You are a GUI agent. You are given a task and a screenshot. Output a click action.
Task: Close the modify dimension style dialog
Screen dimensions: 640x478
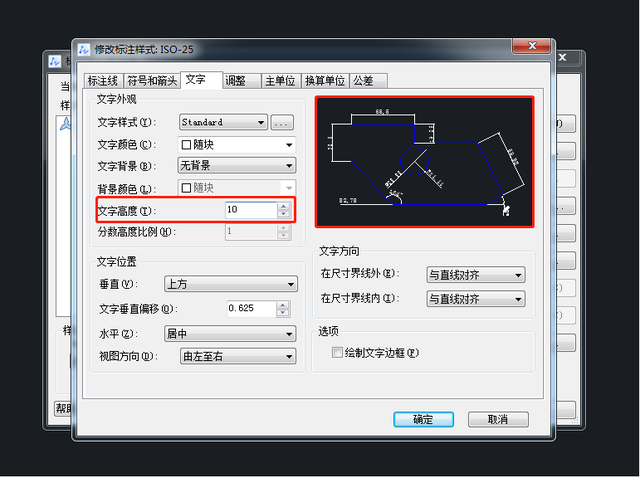[x=531, y=46]
